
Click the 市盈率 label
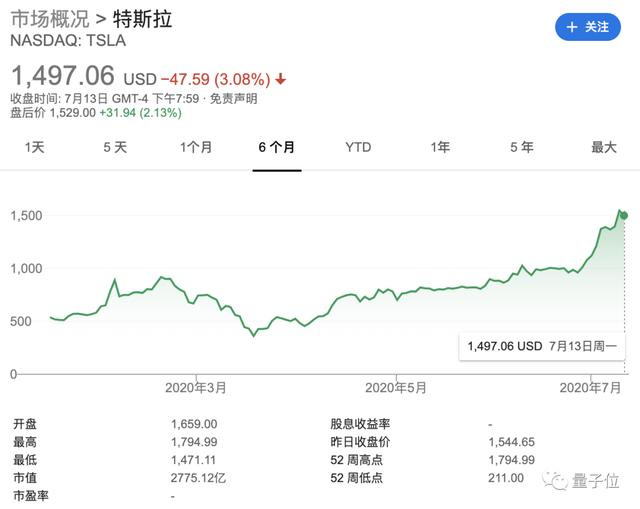pyautogui.click(x=31, y=496)
